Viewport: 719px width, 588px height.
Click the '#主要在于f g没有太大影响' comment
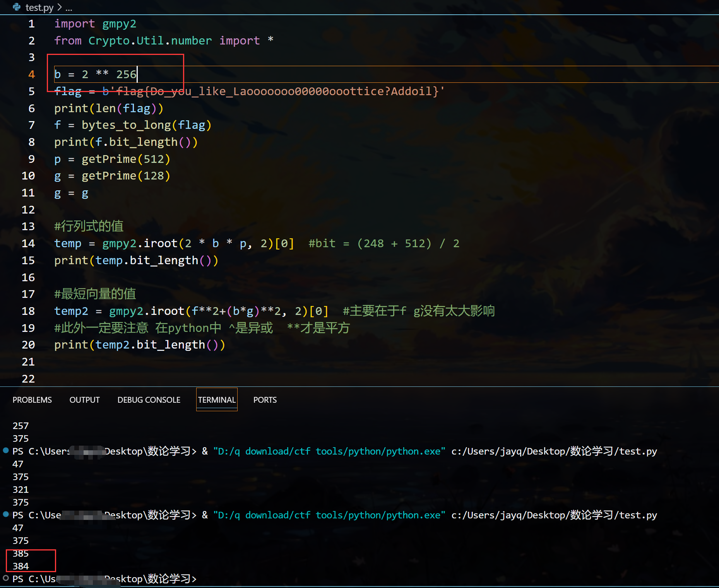pyautogui.click(x=419, y=311)
